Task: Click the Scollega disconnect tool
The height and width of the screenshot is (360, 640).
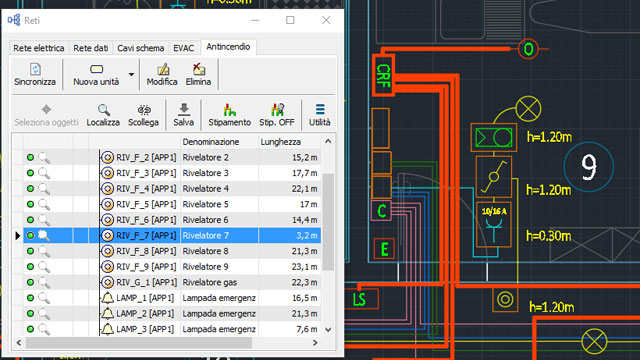Action: (x=143, y=116)
